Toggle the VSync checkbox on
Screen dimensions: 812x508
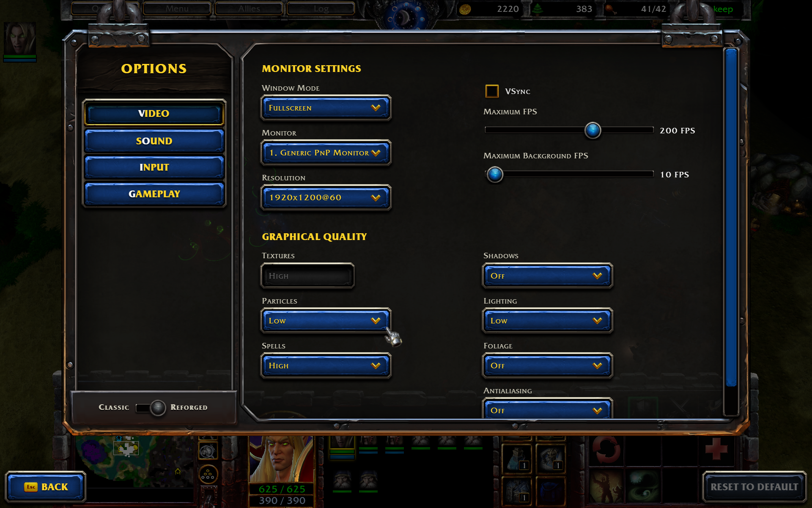tap(491, 91)
